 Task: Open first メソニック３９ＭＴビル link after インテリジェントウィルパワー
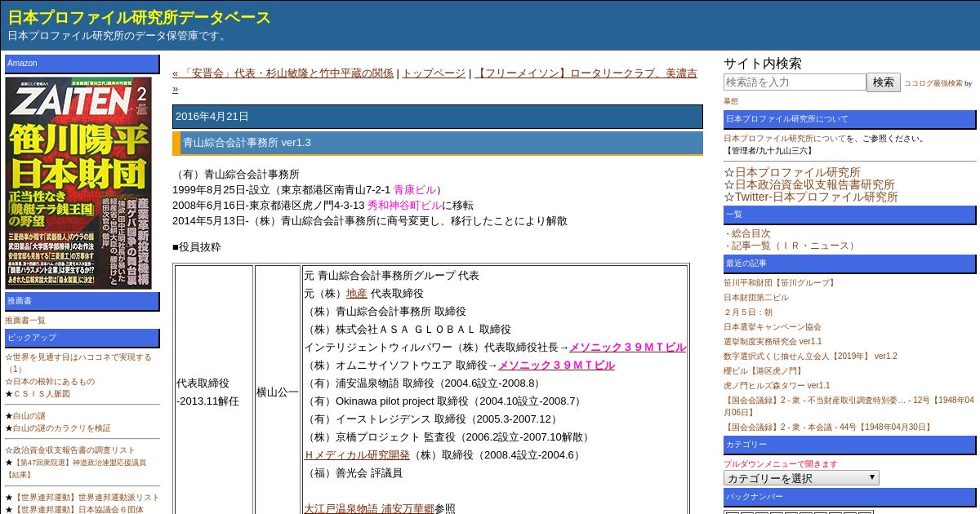pos(627,348)
